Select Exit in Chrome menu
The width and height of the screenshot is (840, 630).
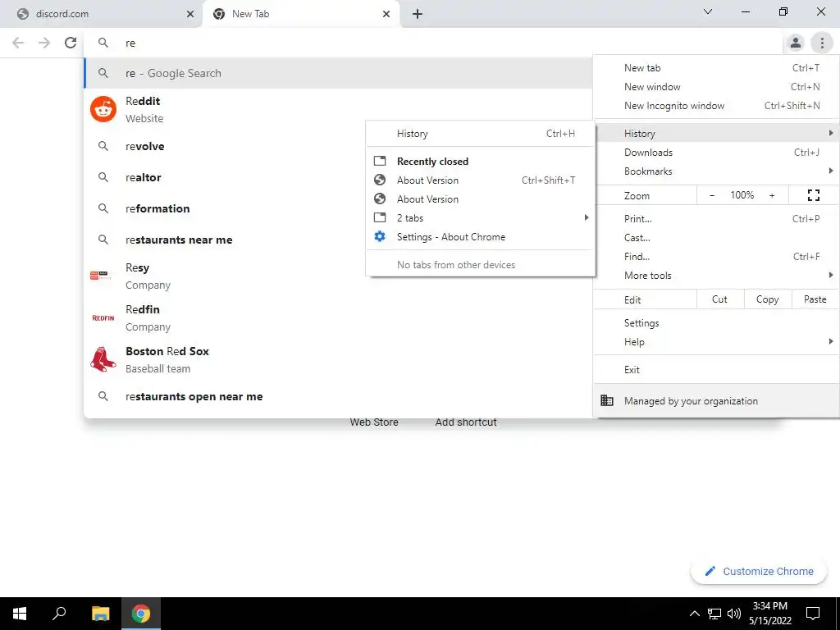(x=716, y=370)
